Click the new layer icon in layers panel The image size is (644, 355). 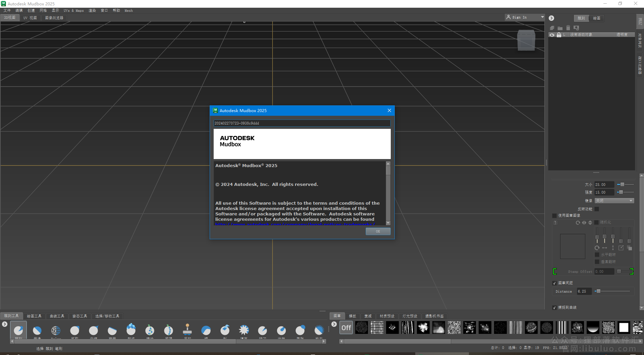552,28
